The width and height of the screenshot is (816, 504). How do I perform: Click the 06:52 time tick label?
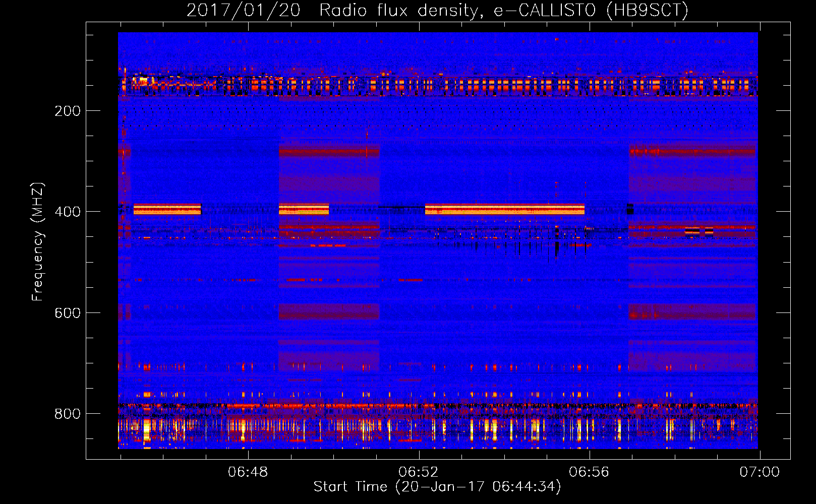(x=419, y=472)
